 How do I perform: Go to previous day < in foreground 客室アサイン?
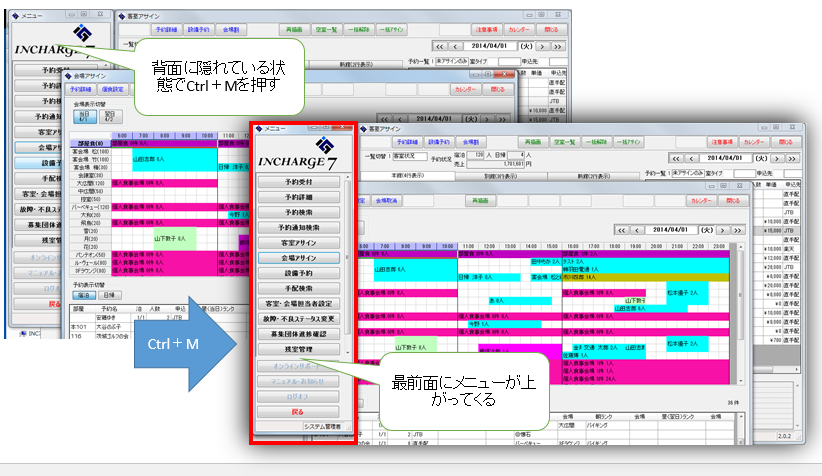[x=691, y=158]
